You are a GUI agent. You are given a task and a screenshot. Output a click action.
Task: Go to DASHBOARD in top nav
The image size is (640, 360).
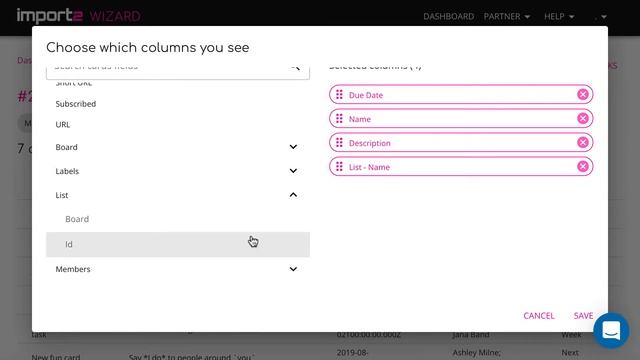(448, 16)
